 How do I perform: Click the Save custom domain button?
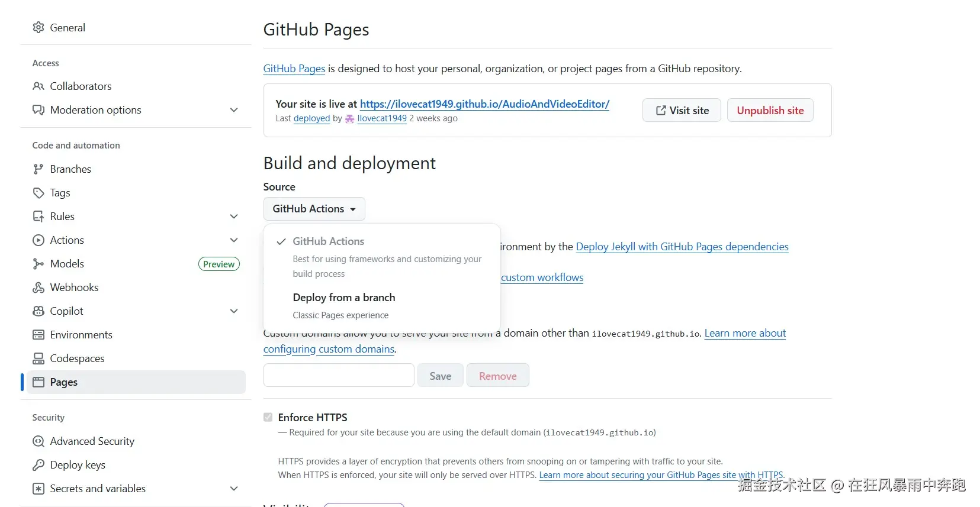440,376
